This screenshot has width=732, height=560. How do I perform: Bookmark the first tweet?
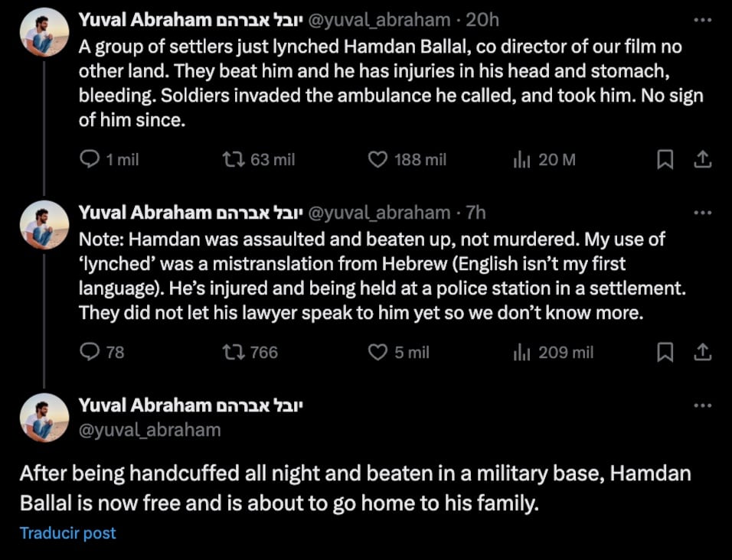665,159
